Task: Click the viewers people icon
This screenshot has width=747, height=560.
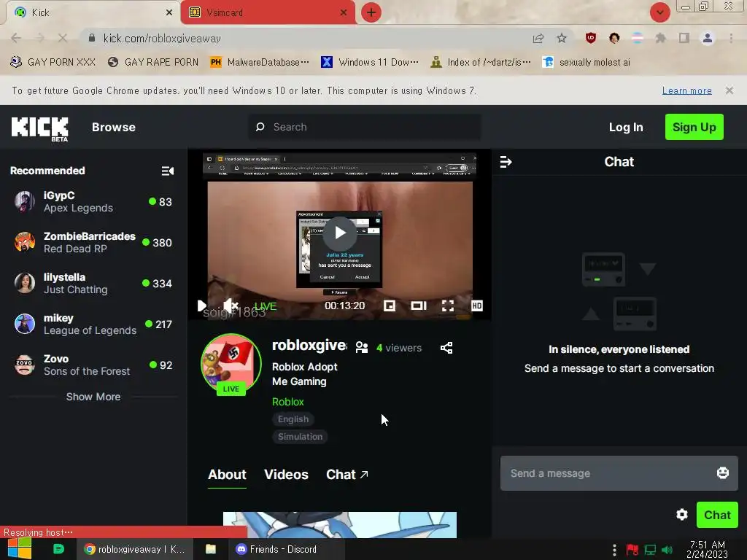Action: (x=362, y=348)
